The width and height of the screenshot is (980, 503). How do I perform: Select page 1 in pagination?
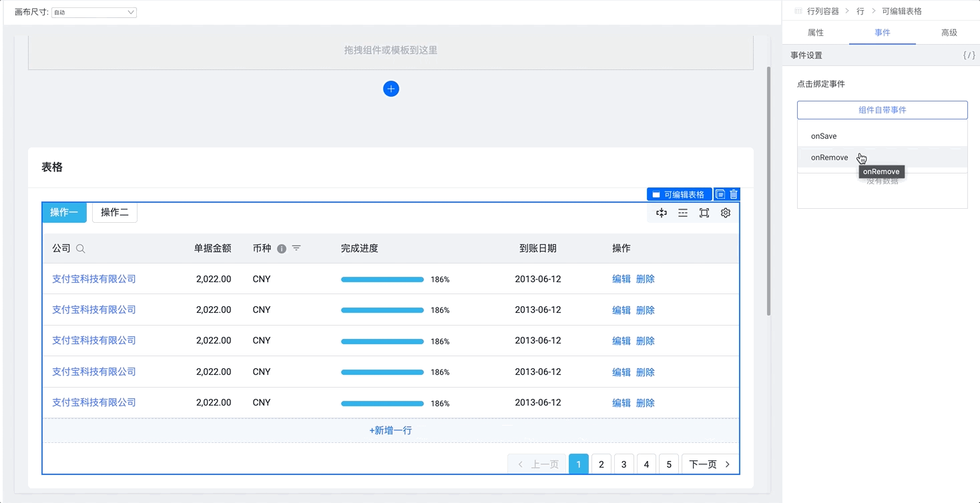pos(579,464)
